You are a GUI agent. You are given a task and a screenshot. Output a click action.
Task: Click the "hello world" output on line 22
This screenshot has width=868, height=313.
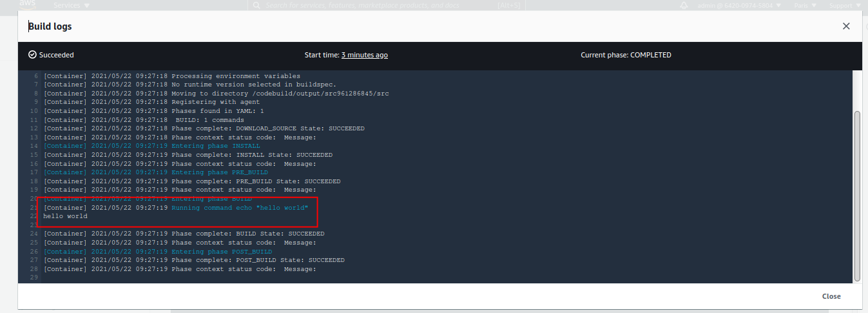click(x=65, y=216)
